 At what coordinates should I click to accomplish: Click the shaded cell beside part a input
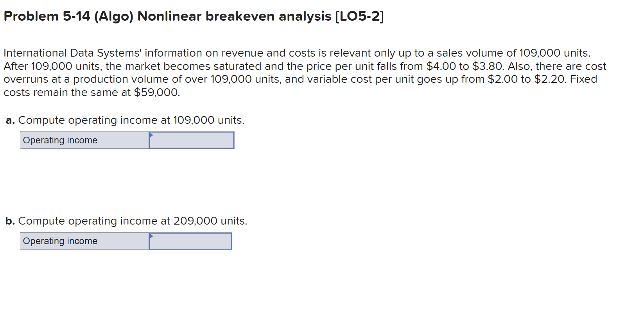(x=84, y=140)
